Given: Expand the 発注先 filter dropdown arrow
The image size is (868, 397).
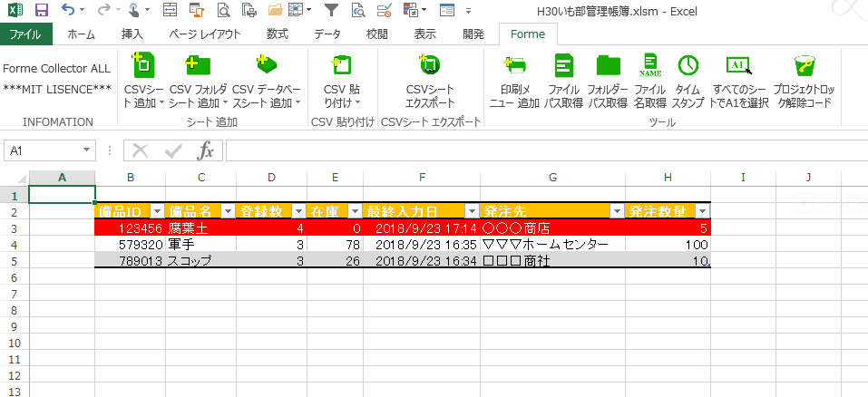Looking at the screenshot, I should coord(617,211).
